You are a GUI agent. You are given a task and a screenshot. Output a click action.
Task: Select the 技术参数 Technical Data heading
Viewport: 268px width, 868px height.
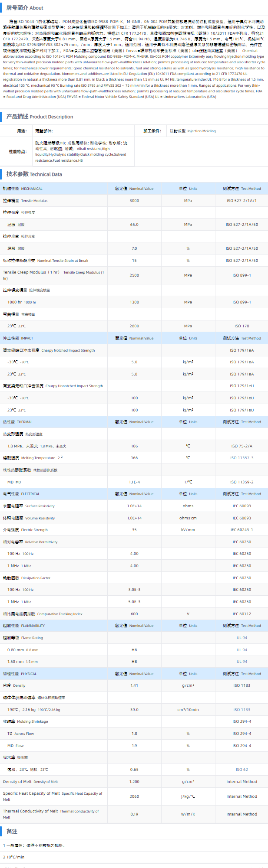(34, 174)
